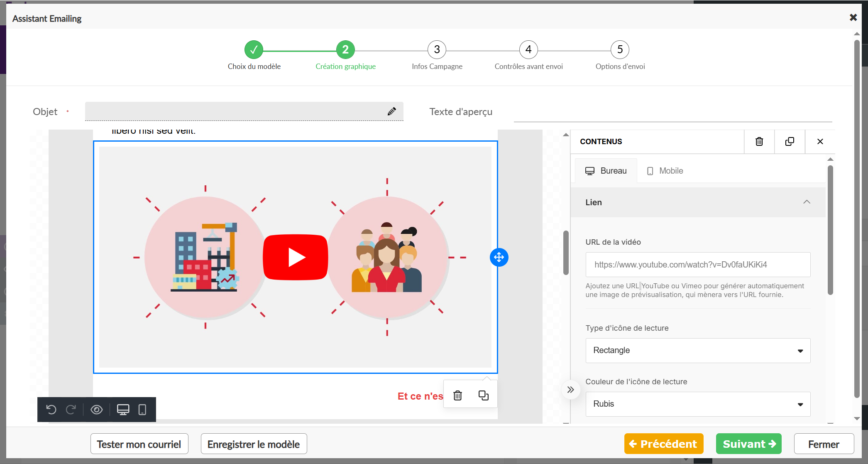Go to step 5 Options d'envoi

tap(620, 50)
